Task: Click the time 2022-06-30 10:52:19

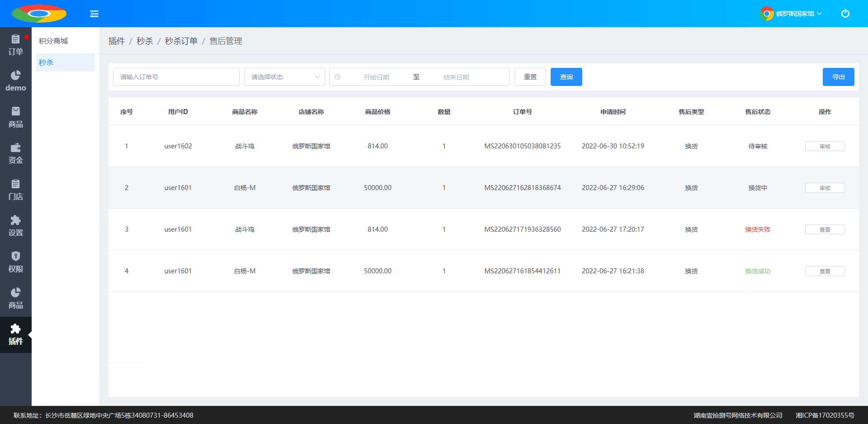Action: coord(613,146)
